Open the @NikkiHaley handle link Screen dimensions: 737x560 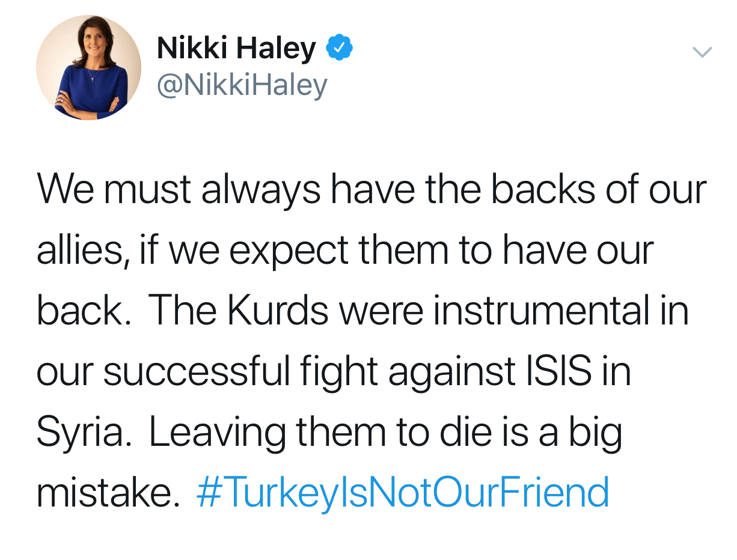tap(242, 85)
